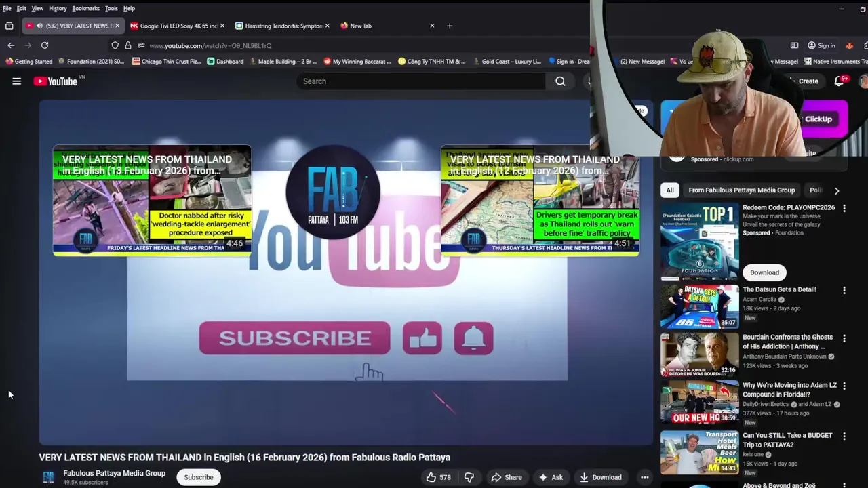Select From Fabulous Pattaya Media Group chip
This screenshot has width=868, height=488.
click(741, 190)
